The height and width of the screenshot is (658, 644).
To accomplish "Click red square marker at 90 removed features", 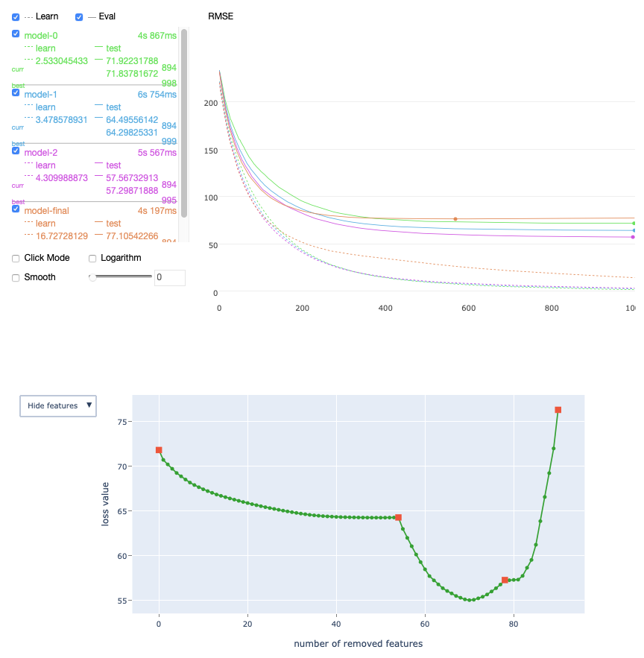I will (558, 410).
